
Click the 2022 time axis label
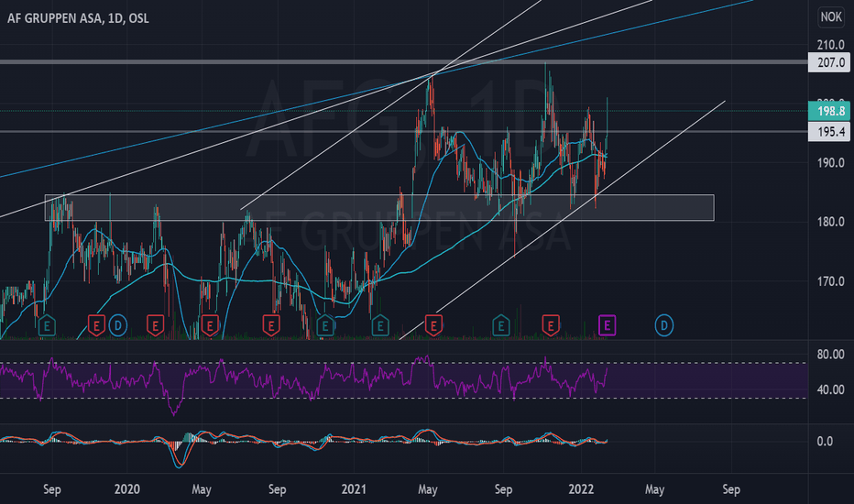[581, 488]
